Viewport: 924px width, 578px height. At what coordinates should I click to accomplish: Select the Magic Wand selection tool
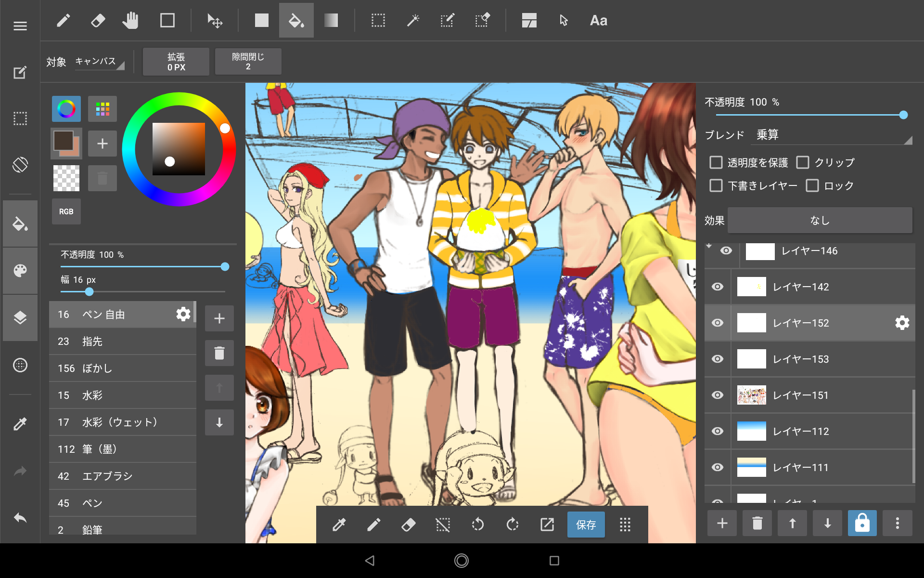click(x=413, y=20)
